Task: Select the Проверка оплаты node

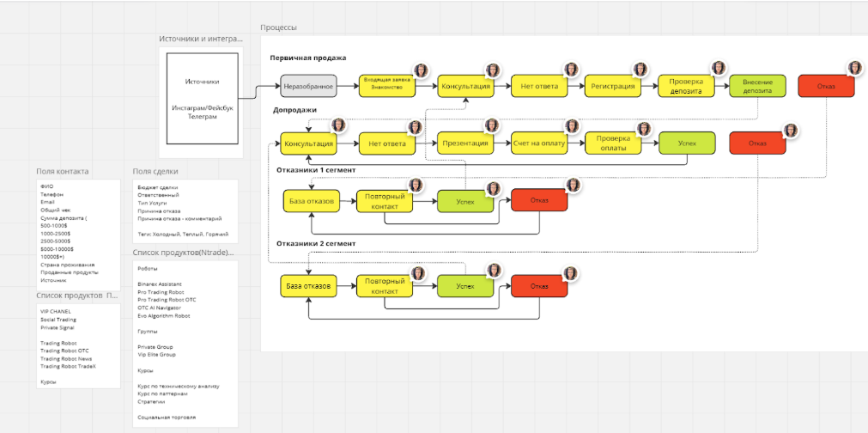Action: pyautogui.click(x=613, y=143)
